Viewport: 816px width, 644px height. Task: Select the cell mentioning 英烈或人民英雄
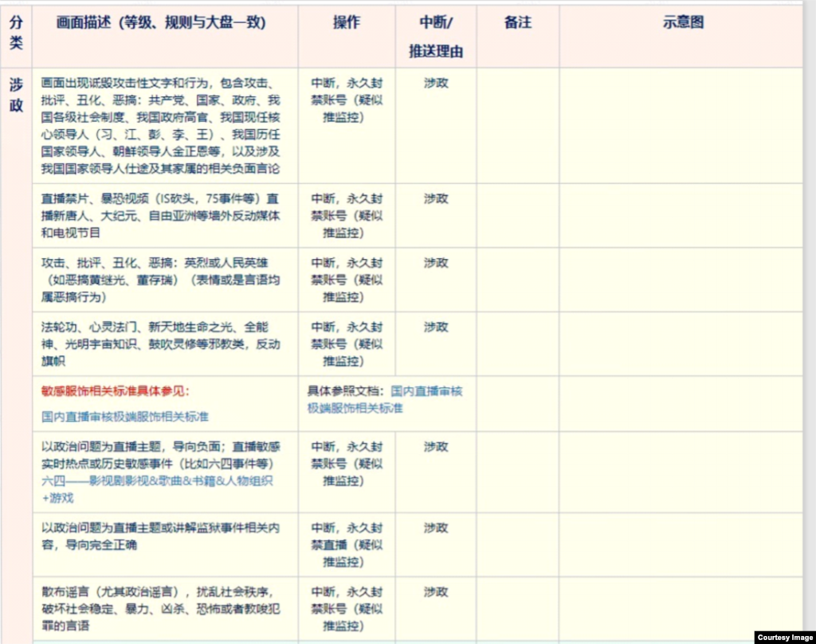(x=161, y=279)
